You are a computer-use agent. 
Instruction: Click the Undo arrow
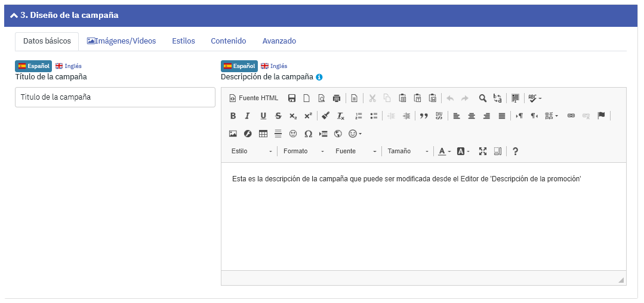click(x=450, y=98)
